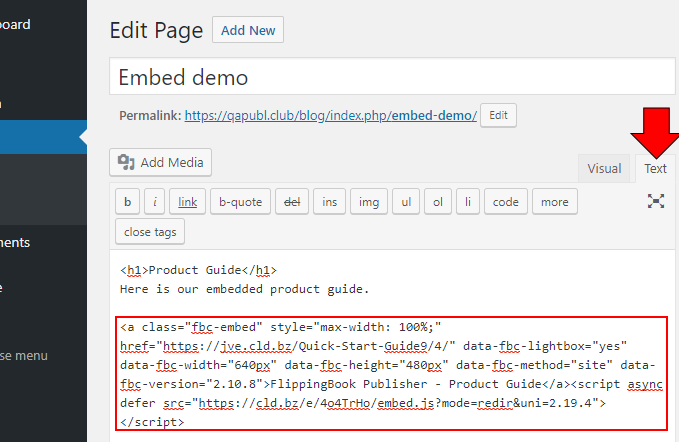Insert list item with li button
Image resolution: width=679 pixels, height=442 pixels.
468,202
